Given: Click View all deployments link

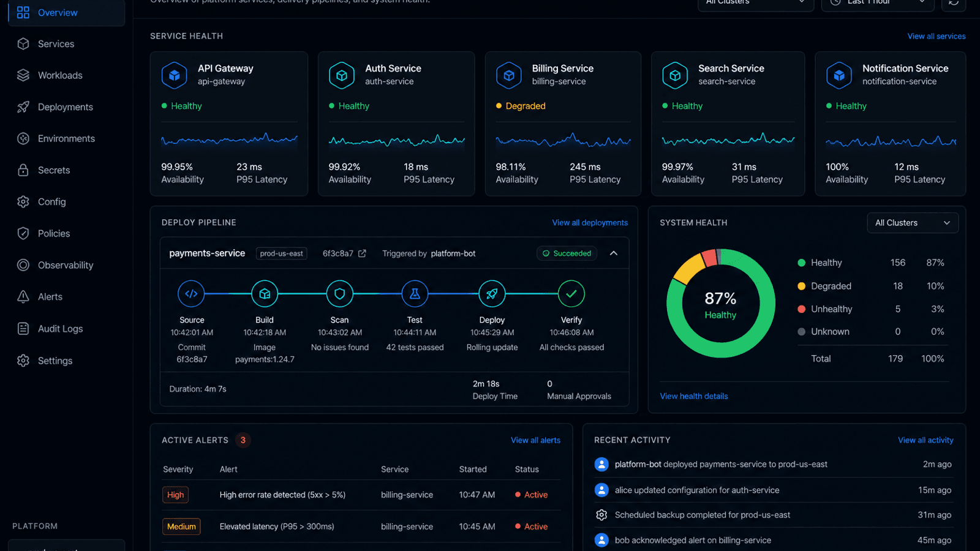Looking at the screenshot, I should (x=590, y=223).
